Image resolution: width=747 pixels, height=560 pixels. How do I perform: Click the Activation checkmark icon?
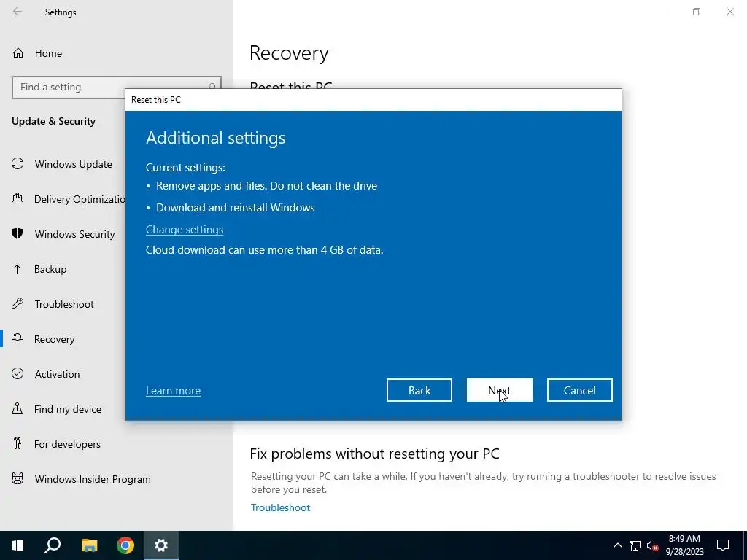[18, 373]
